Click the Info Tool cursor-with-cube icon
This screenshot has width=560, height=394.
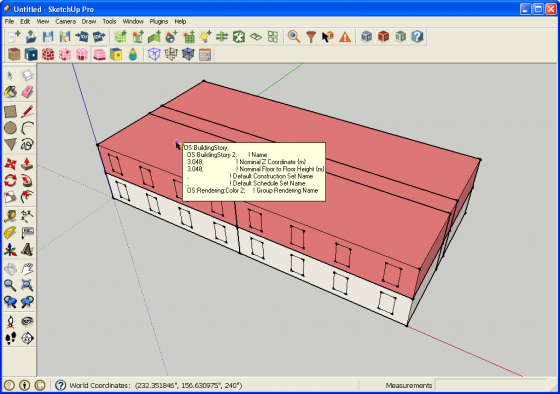328,37
